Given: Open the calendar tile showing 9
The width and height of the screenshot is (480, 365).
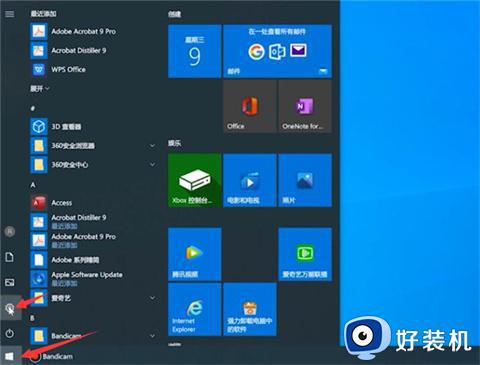Looking at the screenshot, I should point(195,51).
